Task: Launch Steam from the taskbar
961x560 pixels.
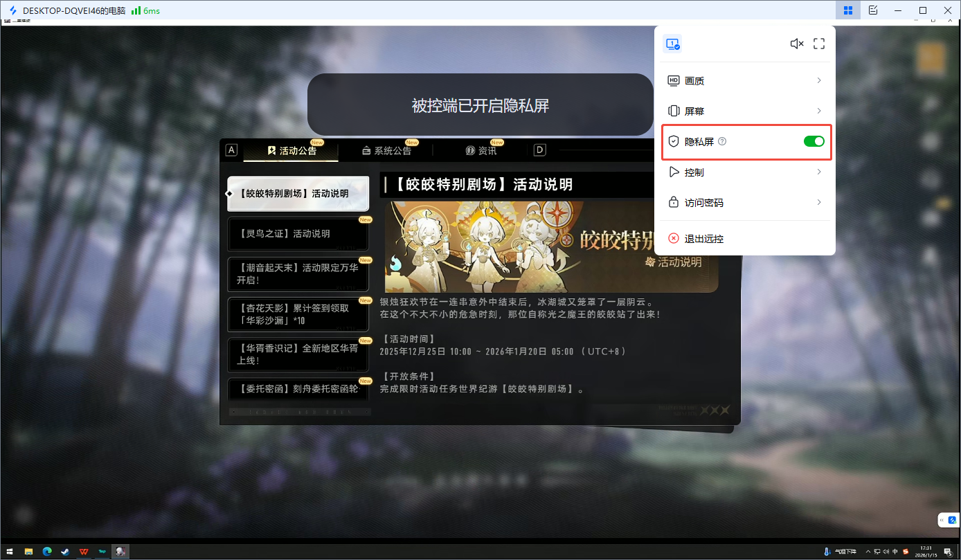Action: tap(65, 552)
